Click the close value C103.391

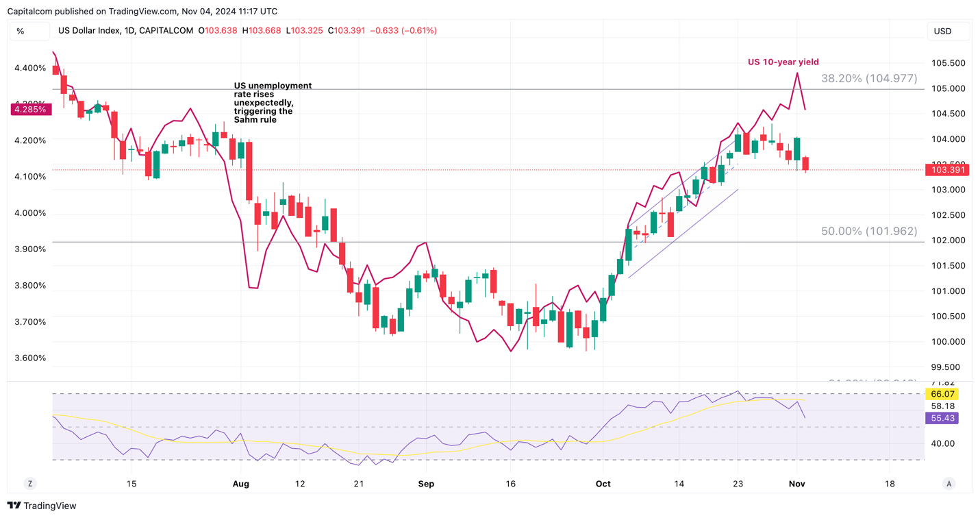(x=347, y=31)
